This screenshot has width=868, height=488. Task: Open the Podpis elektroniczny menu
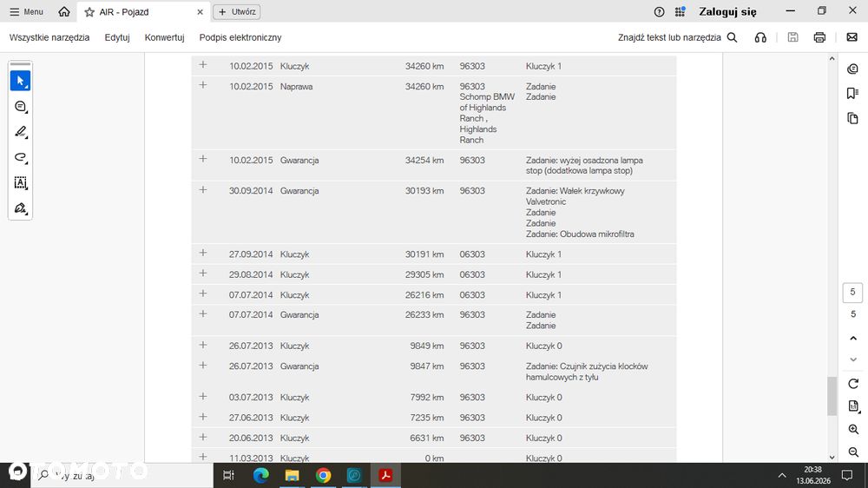[240, 37]
